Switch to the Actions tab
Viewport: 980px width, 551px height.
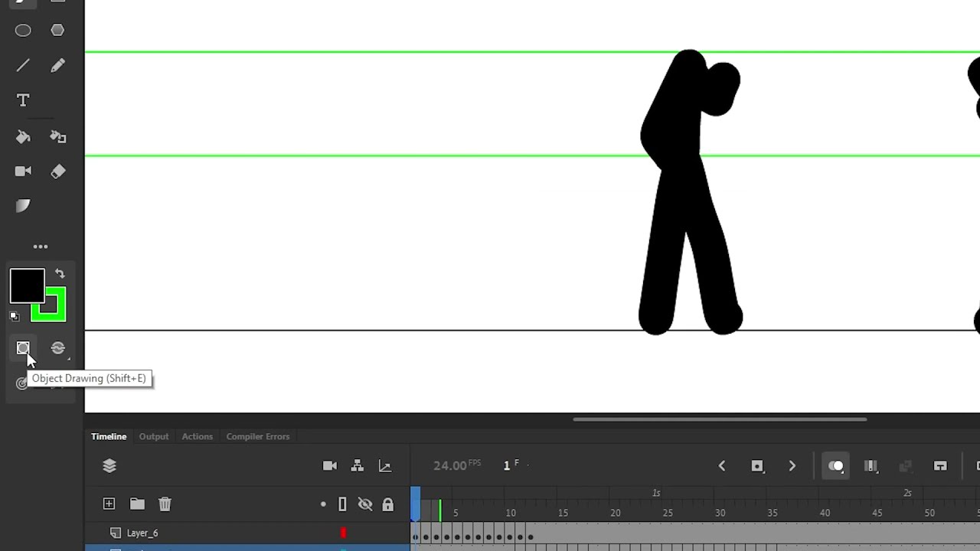[x=197, y=436]
